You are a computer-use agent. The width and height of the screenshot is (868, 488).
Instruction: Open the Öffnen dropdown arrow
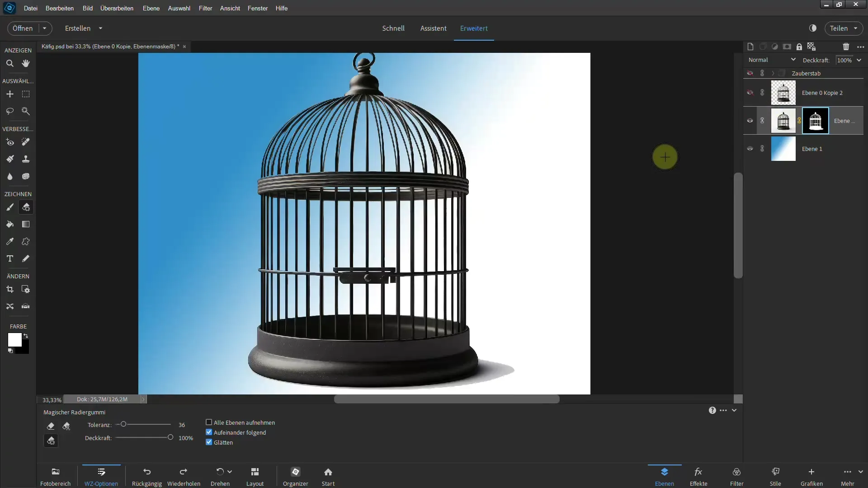44,28
